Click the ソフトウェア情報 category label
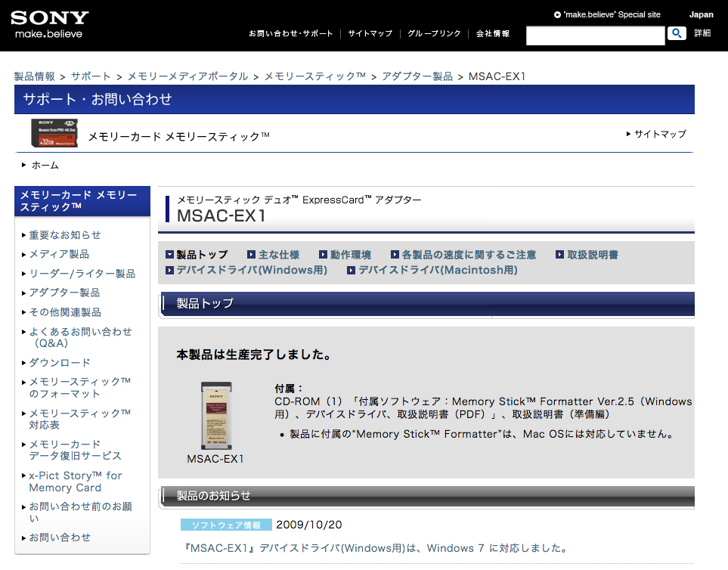 click(x=226, y=525)
